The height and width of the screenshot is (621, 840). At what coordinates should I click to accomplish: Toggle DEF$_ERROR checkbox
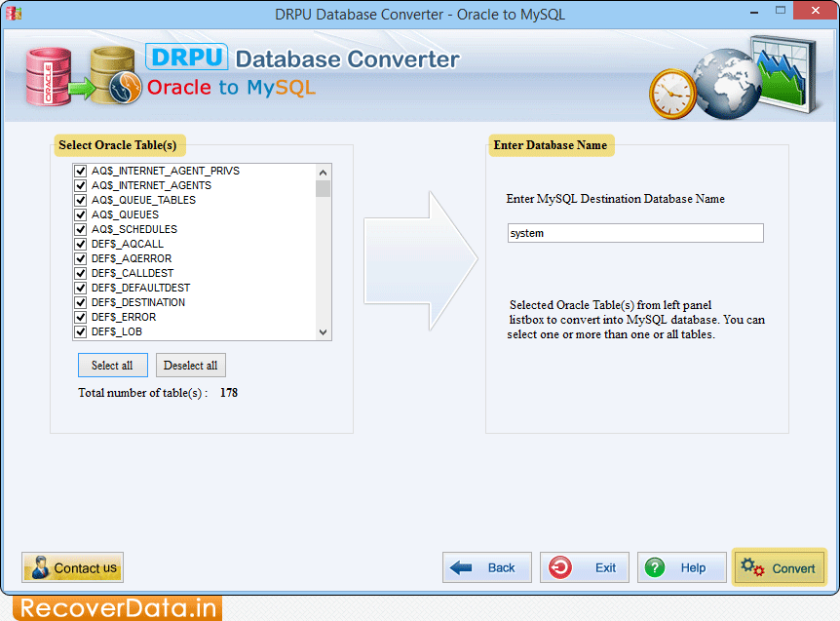pyautogui.click(x=80, y=317)
